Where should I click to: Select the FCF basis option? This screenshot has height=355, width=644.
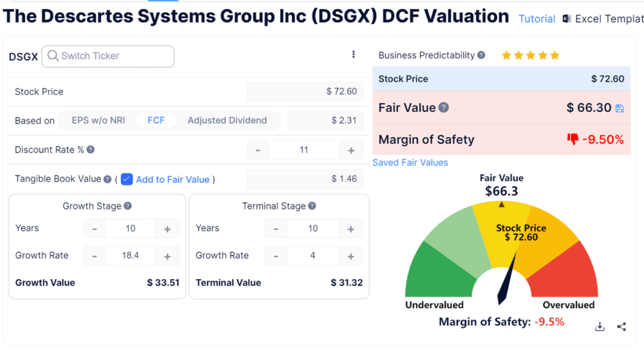[156, 120]
